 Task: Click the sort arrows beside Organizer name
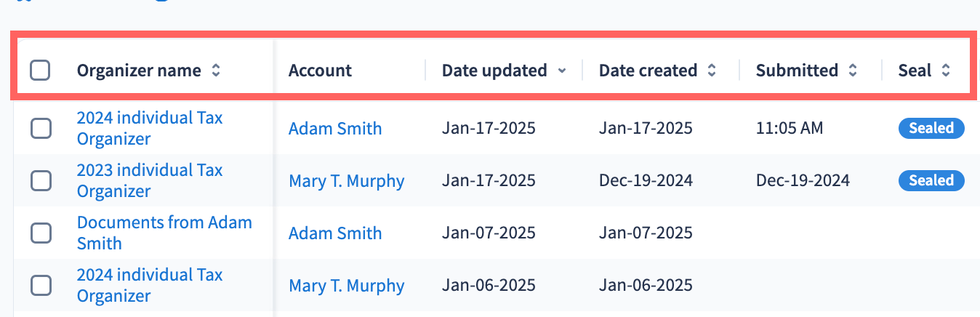click(215, 71)
